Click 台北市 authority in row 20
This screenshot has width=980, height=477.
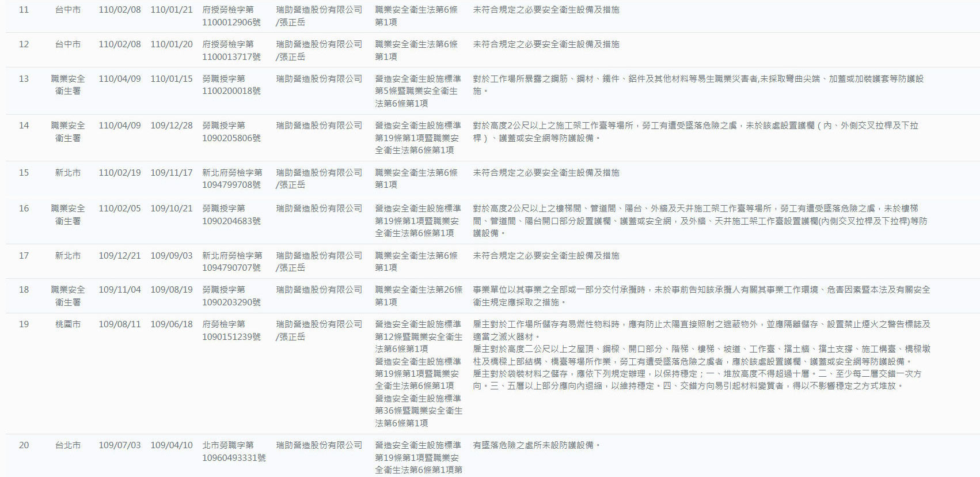coord(68,445)
